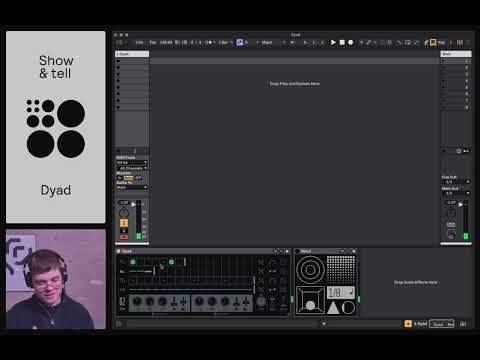This screenshot has height=360, width=480.
Task: Click the Tap tempo button
Action: 153,42
